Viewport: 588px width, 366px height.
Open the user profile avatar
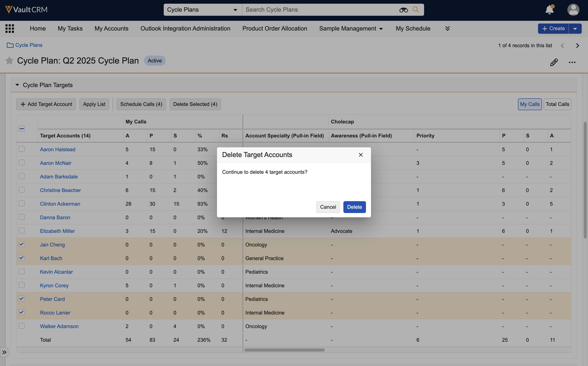[573, 10]
